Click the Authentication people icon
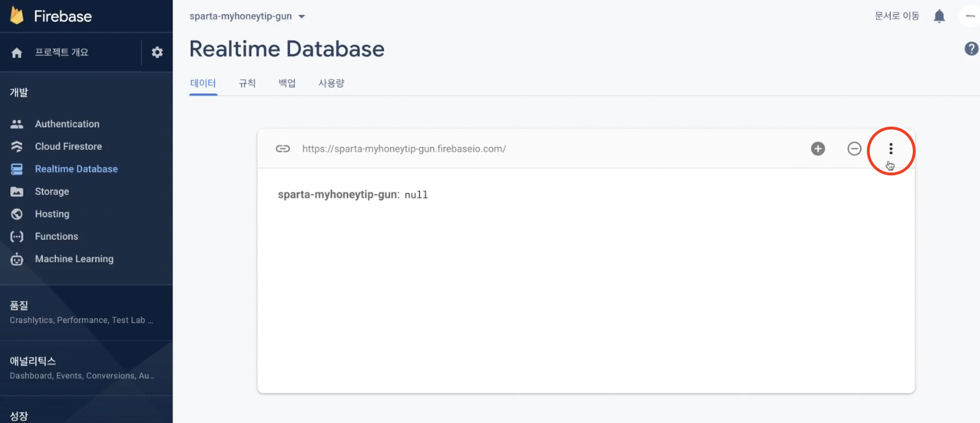980x423 pixels. [x=17, y=124]
